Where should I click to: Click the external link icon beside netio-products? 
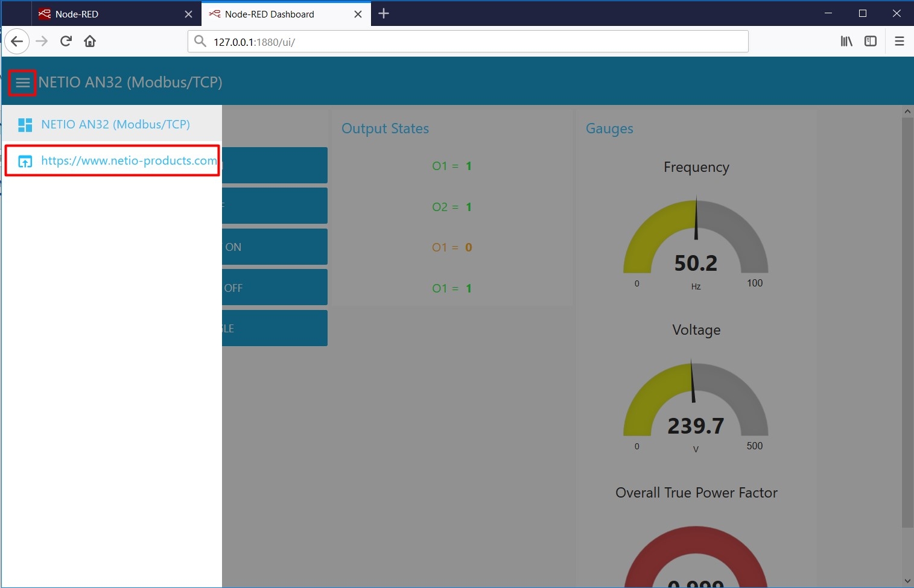coord(25,161)
